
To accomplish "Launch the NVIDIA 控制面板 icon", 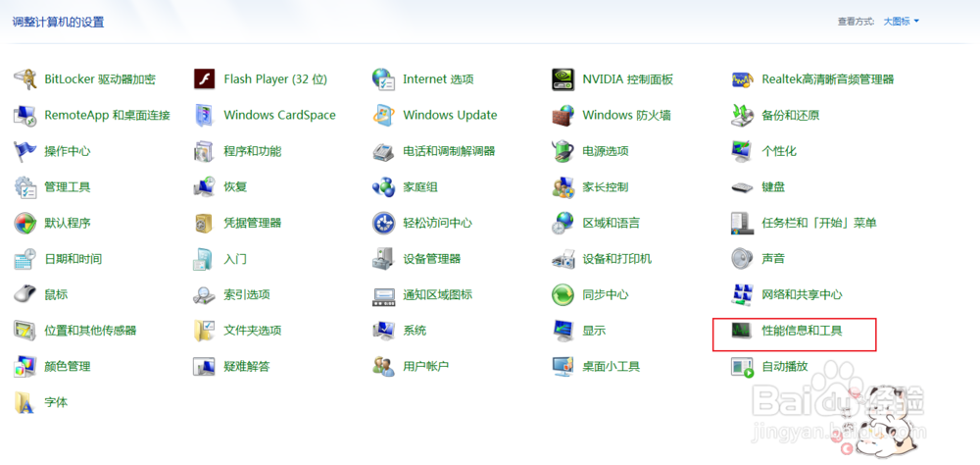I will [563, 79].
